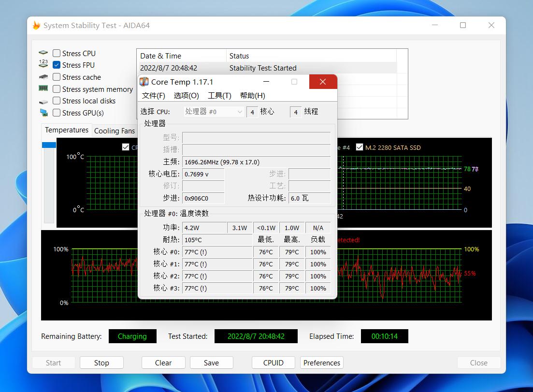Click the disk drive icon beside Stress local disks

pos(43,101)
